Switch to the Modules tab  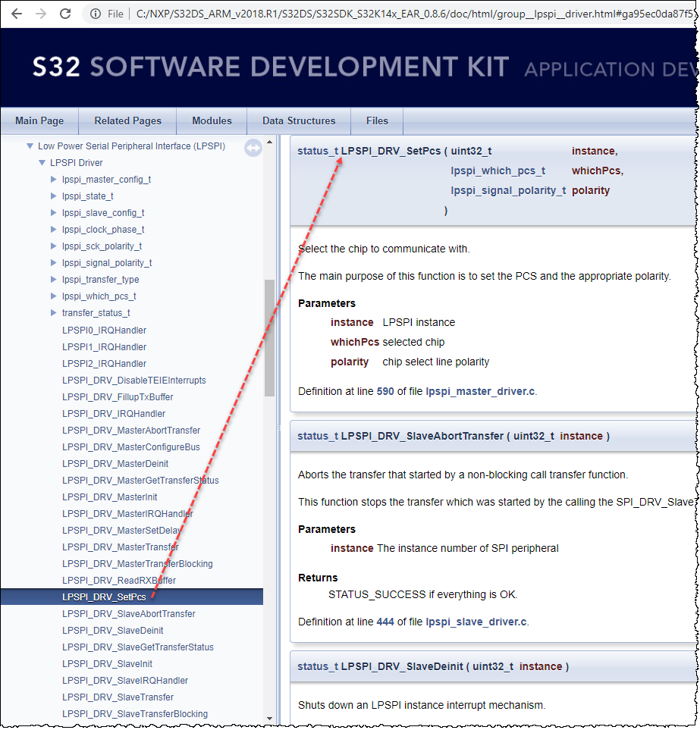pyautogui.click(x=212, y=121)
